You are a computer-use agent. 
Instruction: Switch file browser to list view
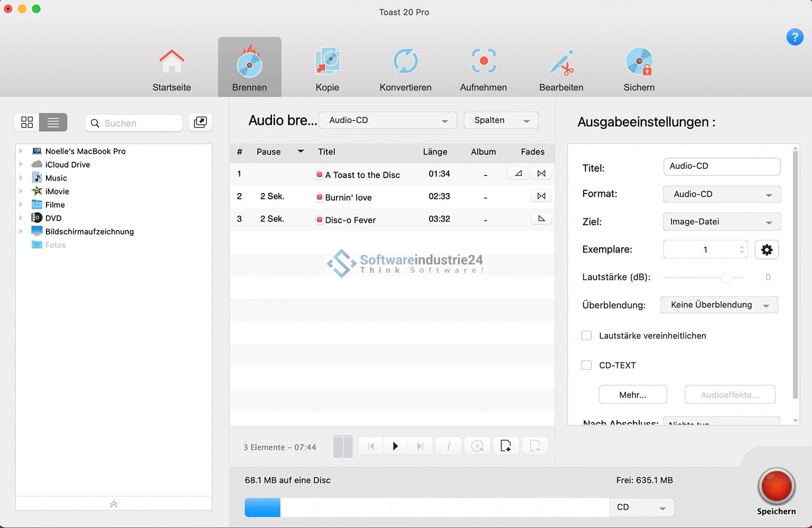tap(53, 123)
